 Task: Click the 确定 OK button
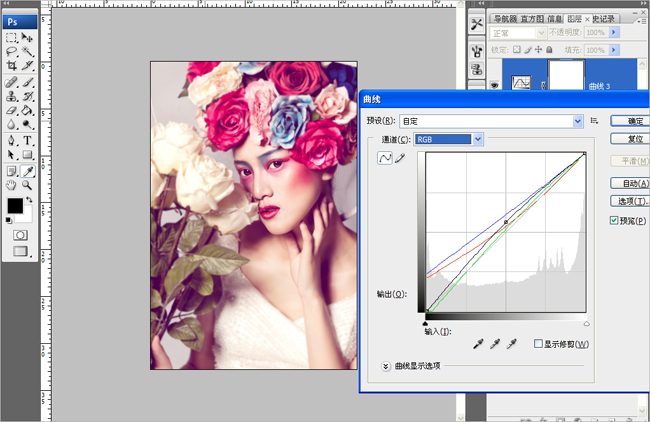[630, 121]
